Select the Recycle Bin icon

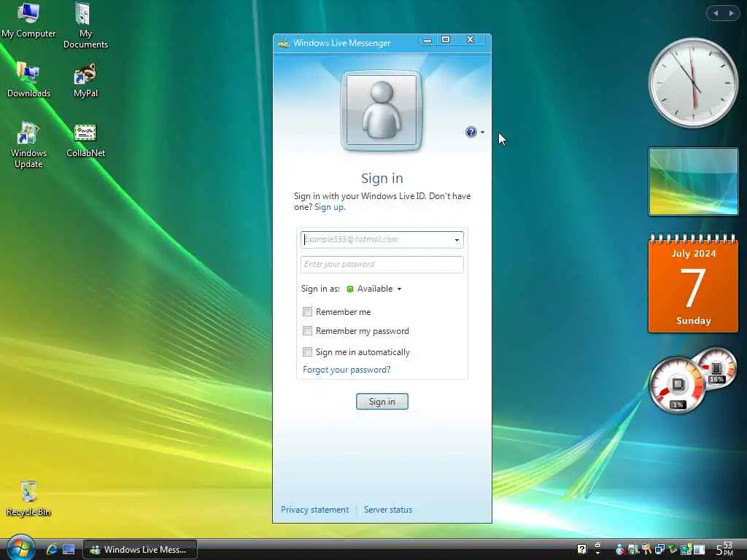(x=28, y=499)
